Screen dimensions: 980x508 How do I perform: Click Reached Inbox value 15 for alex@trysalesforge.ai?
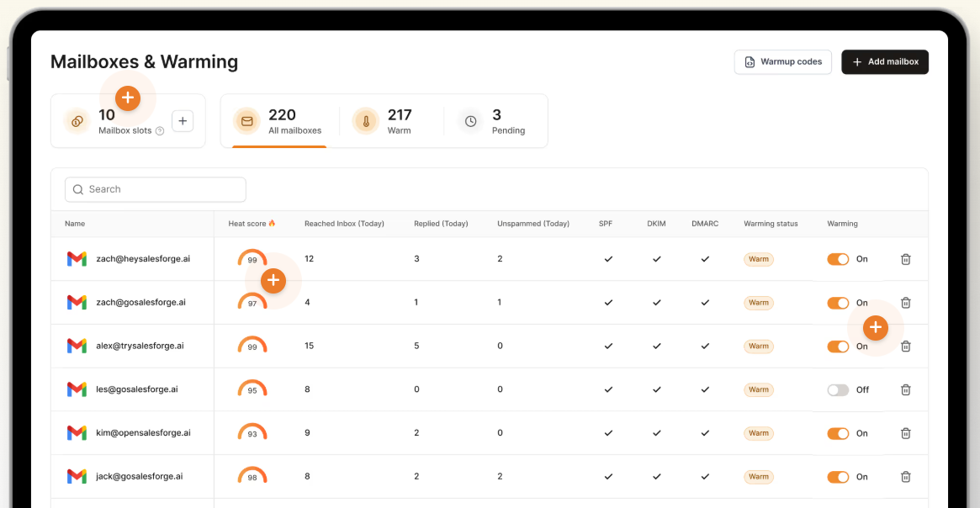tap(310, 346)
